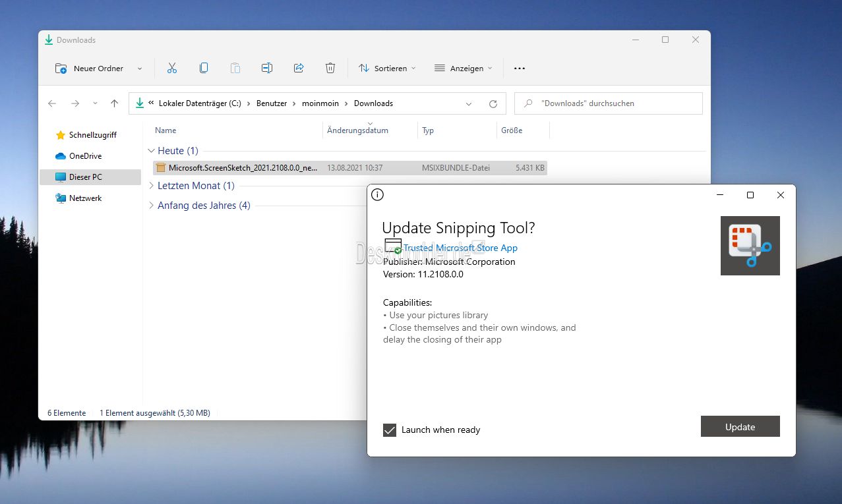
Task: Expand the address bar history dropdown
Action: tap(469, 103)
